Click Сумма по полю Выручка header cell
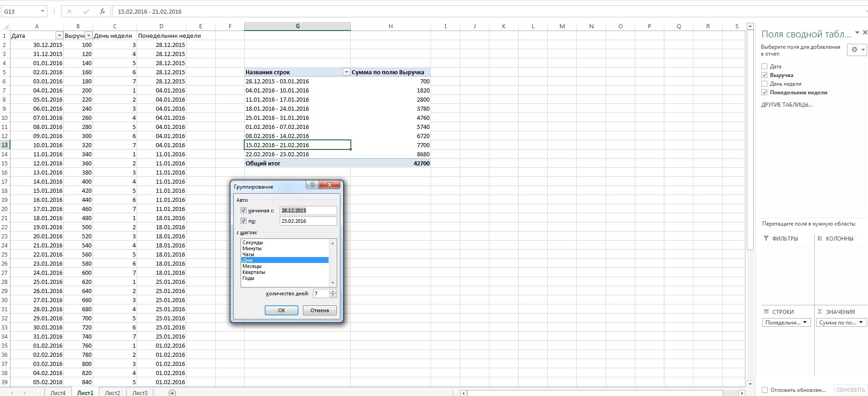Image resolution: width=868 pixels, height=396 pixels. coord(390,72)
